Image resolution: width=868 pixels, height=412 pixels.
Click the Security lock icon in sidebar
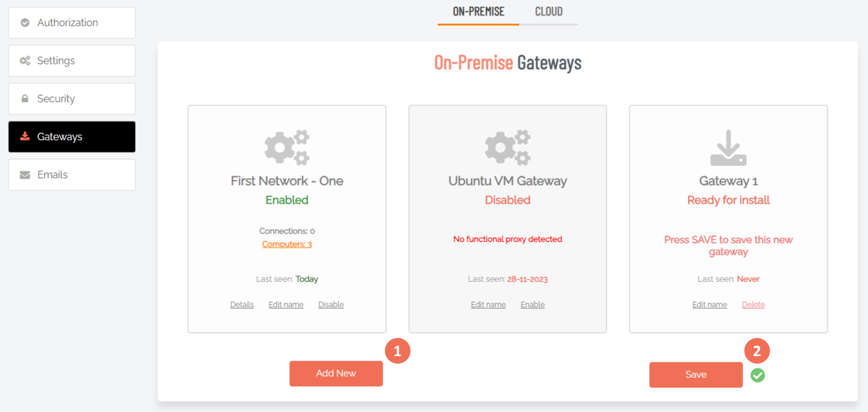pos(25,99)
